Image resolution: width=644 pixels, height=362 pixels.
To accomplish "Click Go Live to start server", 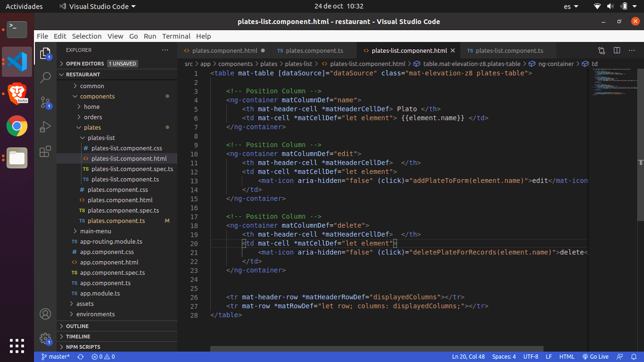I will coord(595,357).
